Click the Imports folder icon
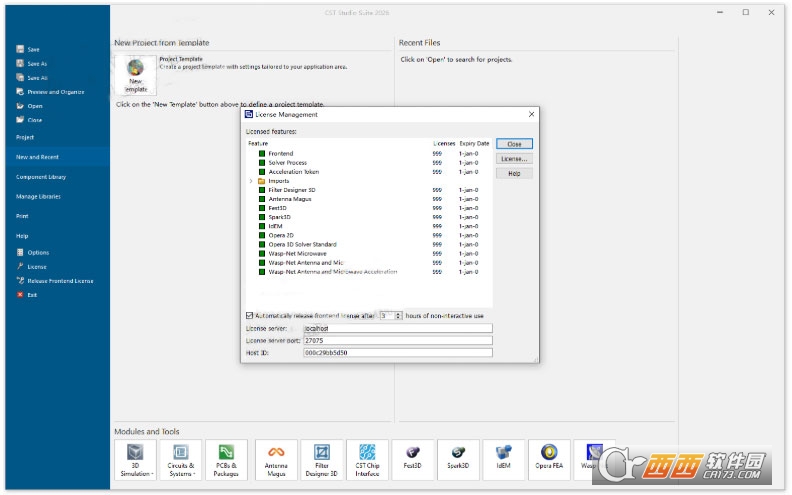The height and width of the screenshot is (495, 792). [262, 181]
